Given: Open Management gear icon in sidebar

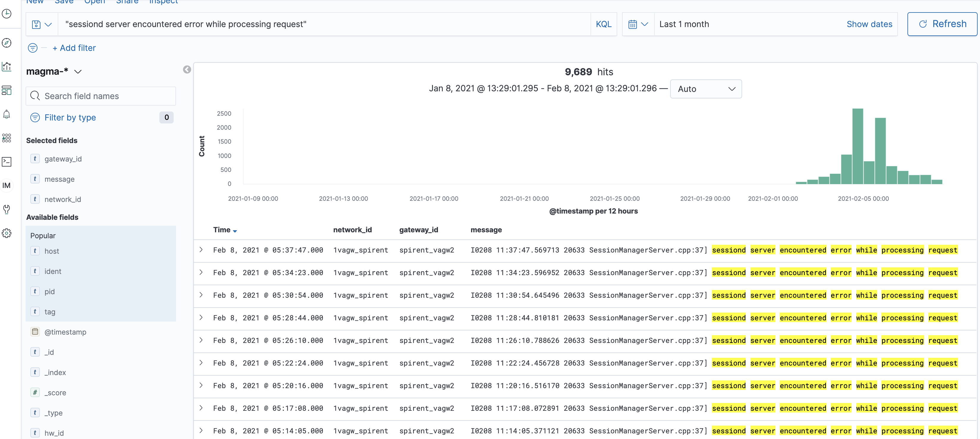Looking at the screenshot, I should 7,233.
